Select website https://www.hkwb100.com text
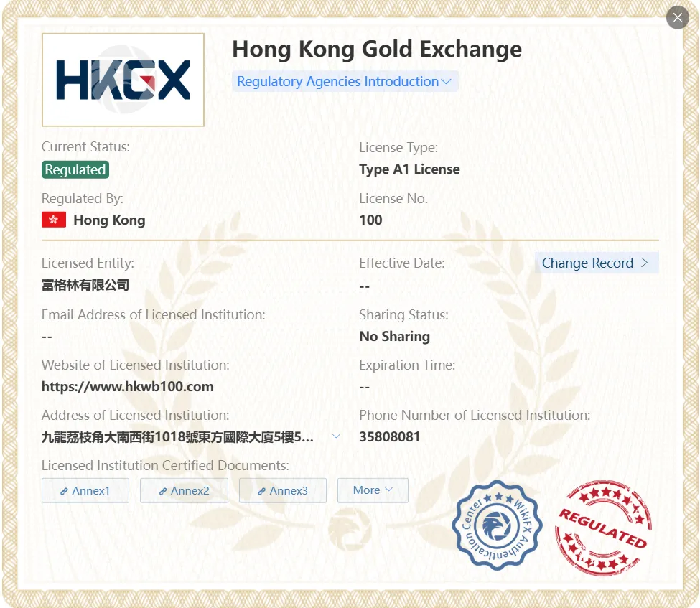Image resolution: width=700 pixels, height=608 pixels. (128, 387)
